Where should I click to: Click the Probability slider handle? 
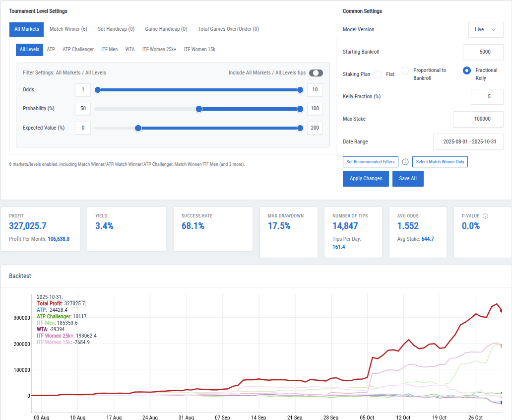pyautogui.click(x=199, y=109)
